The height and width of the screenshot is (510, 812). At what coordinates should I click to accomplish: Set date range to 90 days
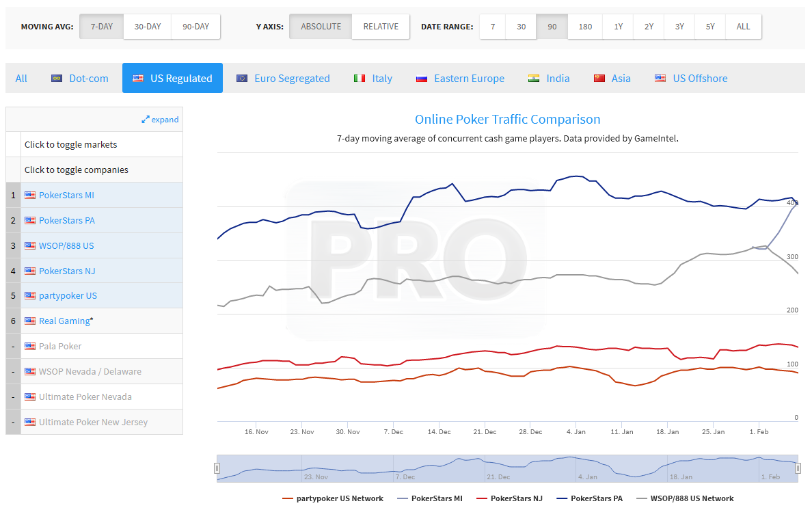click(x=552, y=27)
